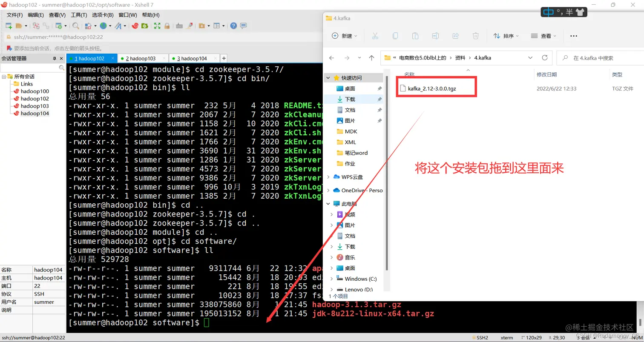This screenshot has width=644, height=342.
Task: Open the 工具(T) menu
Action: click(79, 15)
